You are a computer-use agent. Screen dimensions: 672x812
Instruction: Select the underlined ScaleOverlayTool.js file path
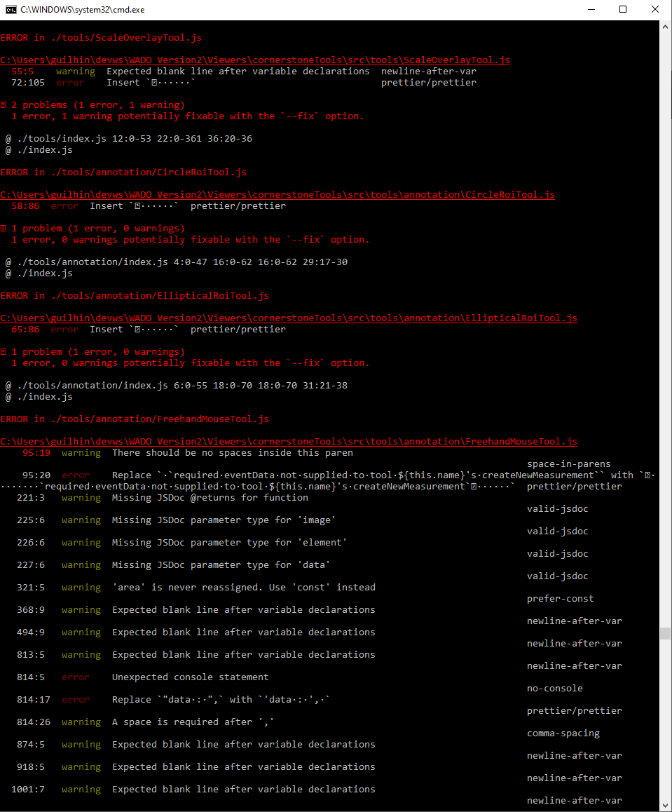click(254, 60)
